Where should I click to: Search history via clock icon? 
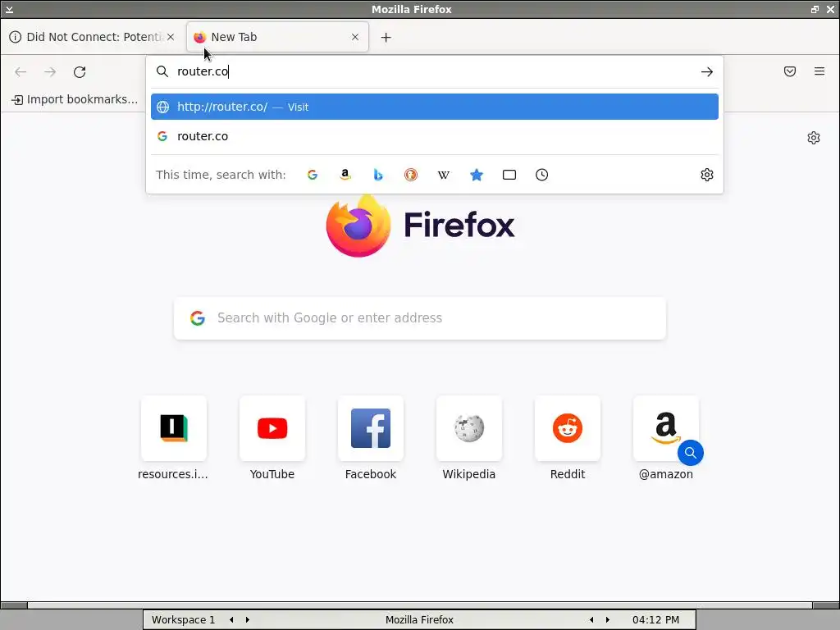(x=541, y=175)
